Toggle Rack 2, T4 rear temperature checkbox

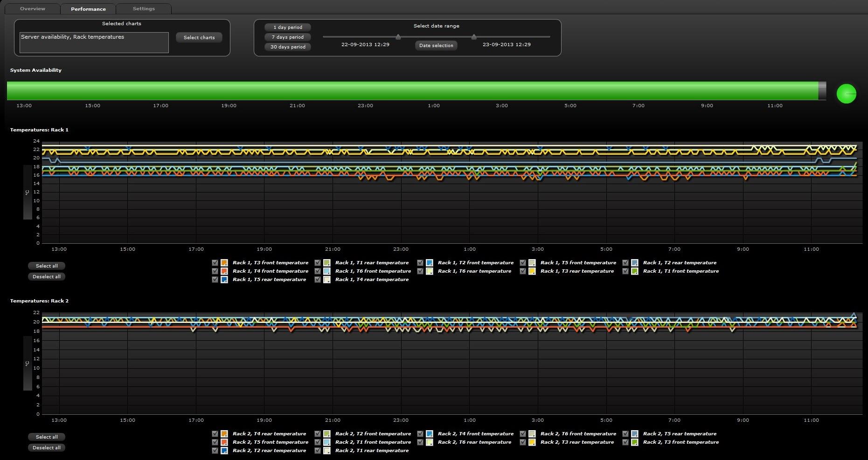pos(215,434)
